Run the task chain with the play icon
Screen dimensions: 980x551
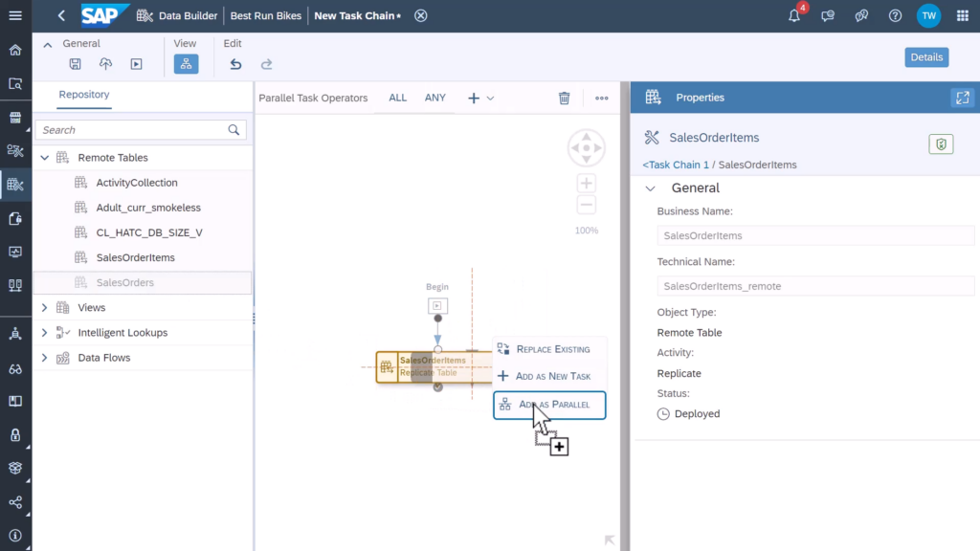pyautogui.click(x=136, y=64)
